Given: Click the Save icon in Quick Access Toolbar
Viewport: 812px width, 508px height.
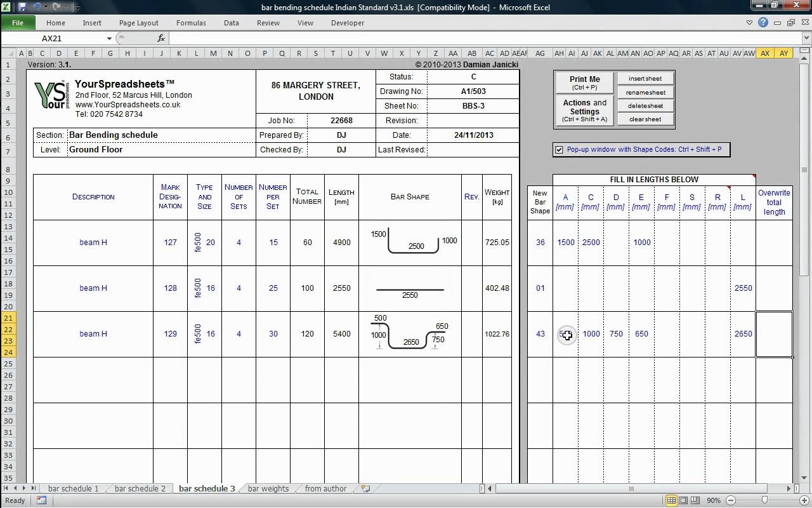Looking at the screenshot, I should pos(23,8).
